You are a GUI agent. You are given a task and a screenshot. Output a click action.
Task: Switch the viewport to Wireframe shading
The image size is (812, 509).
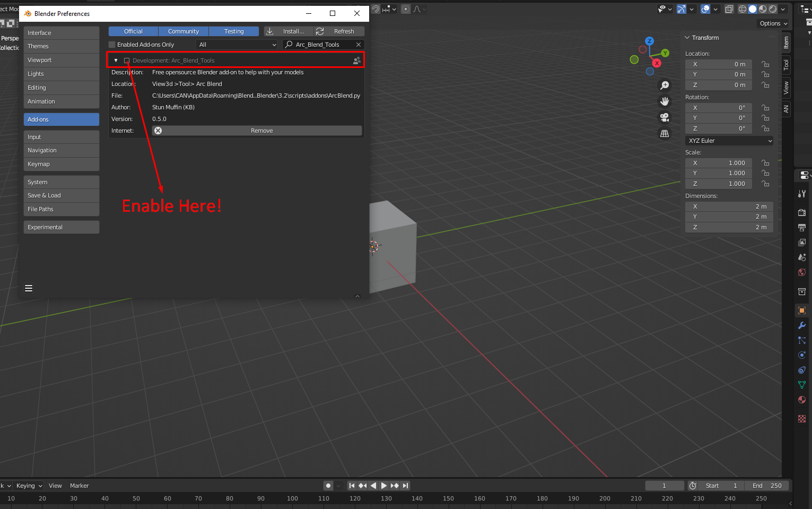(x=742, y=9)
